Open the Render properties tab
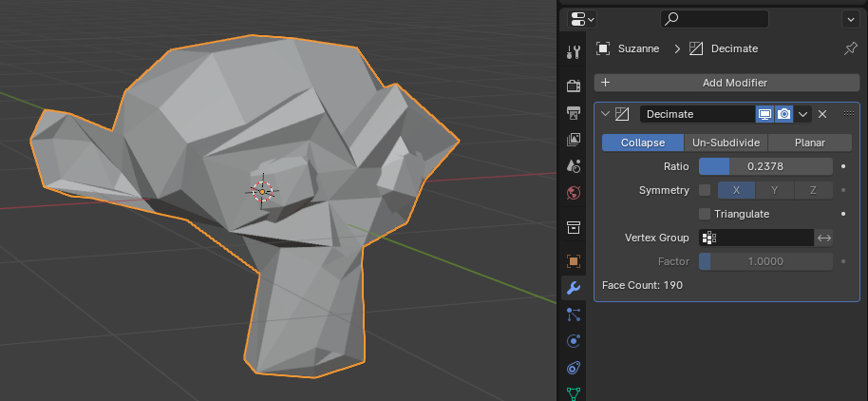 coord(574,86)
